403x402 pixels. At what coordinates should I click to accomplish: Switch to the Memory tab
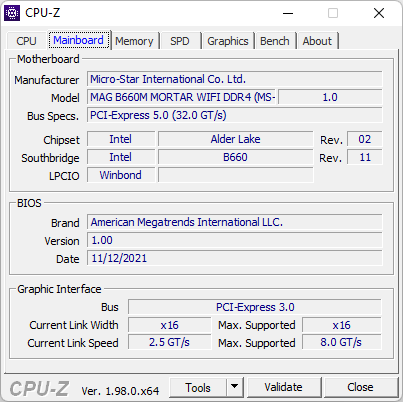pyautogui.click(x=134, y=41)
